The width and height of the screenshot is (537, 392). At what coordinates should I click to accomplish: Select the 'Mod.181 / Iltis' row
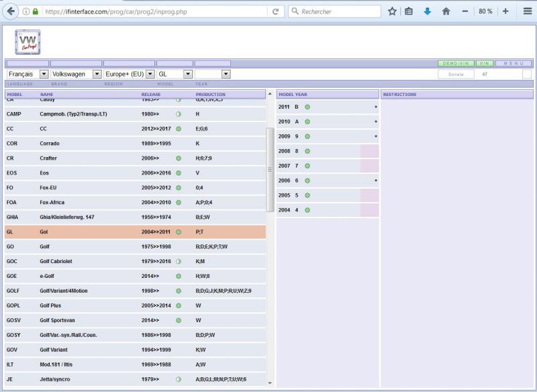pyautogui.click(x=136, y=364)
